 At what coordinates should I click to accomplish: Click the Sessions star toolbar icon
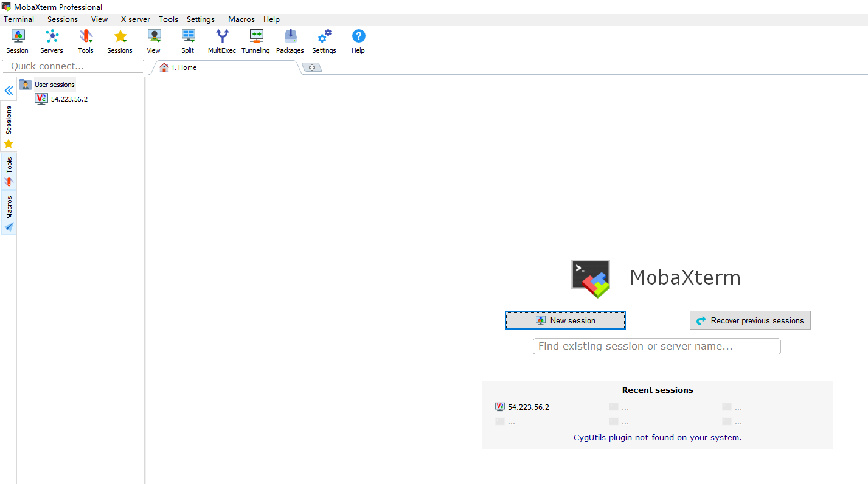120,41
